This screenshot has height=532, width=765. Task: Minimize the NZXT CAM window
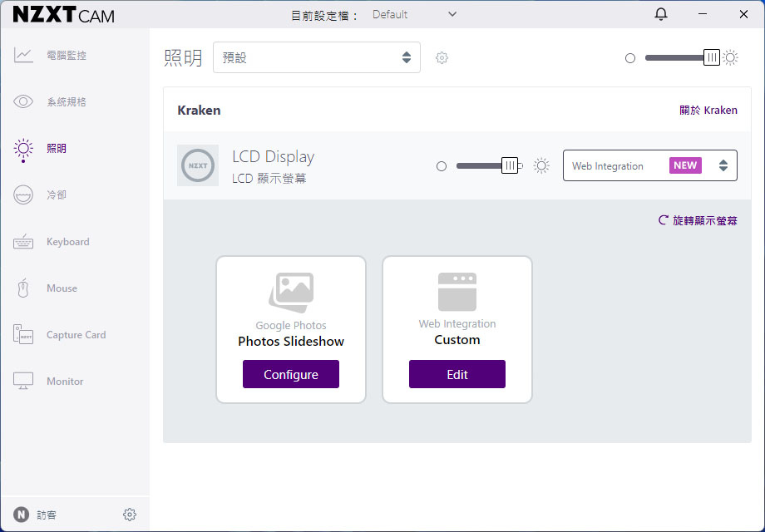(x=703, y=14)
